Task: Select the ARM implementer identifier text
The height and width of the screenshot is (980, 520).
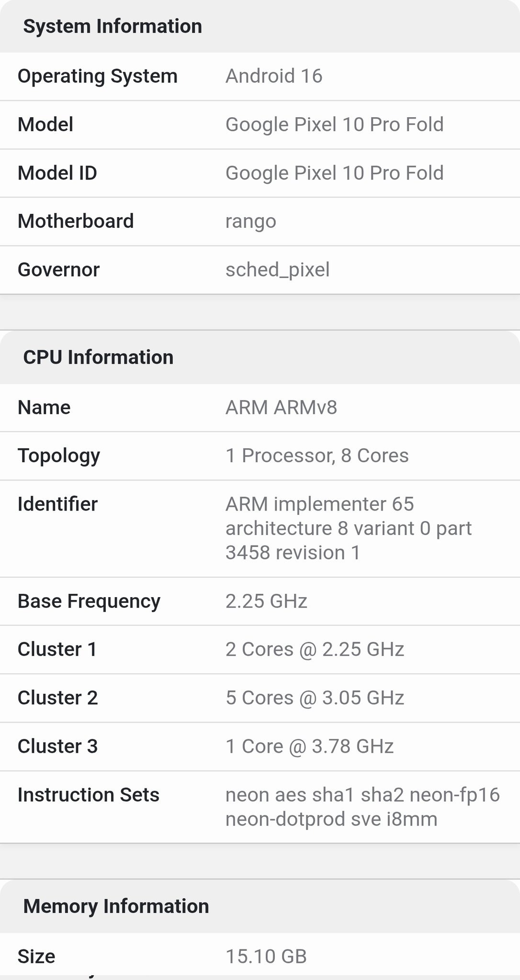Action: coord(348,528)
